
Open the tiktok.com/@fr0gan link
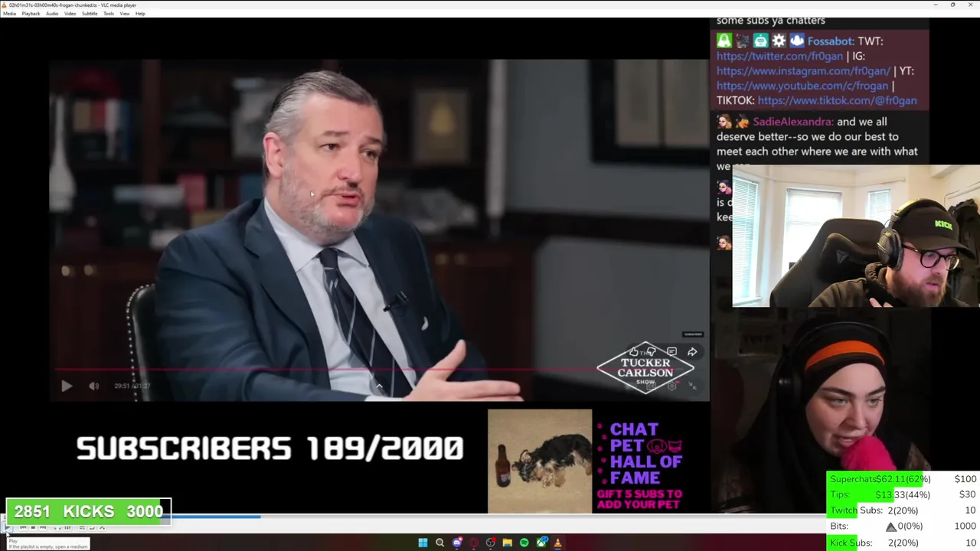837,100
